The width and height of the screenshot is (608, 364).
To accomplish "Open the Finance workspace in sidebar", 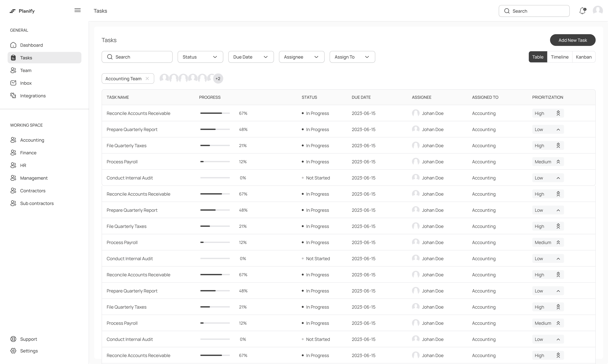I will click(x=28, y=153).
